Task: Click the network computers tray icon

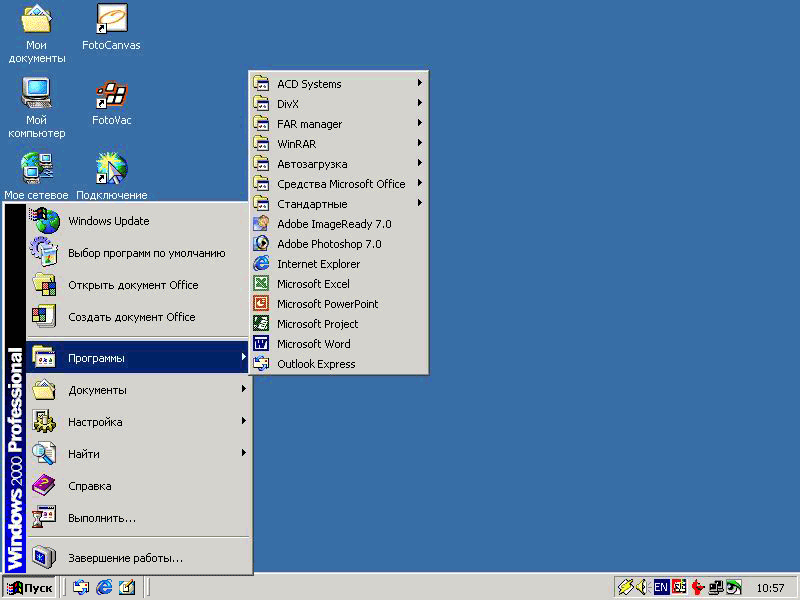Action: (x=716, y=588)
